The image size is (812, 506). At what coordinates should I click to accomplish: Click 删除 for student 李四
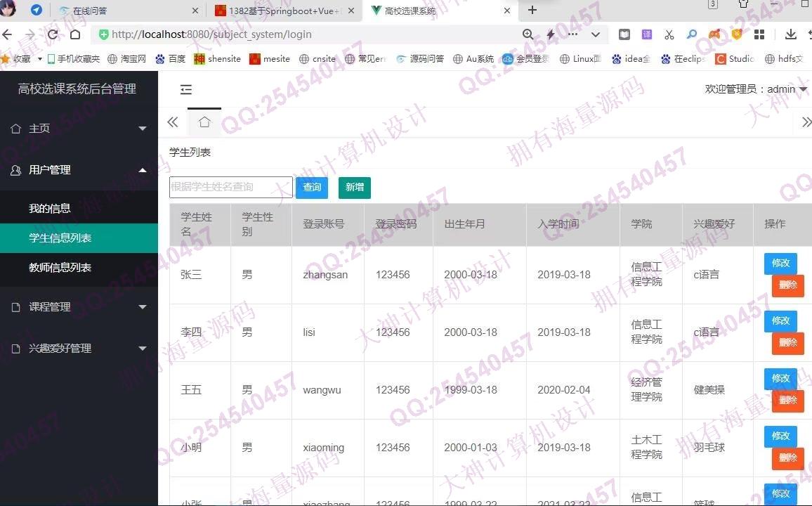tap(787, 342)
